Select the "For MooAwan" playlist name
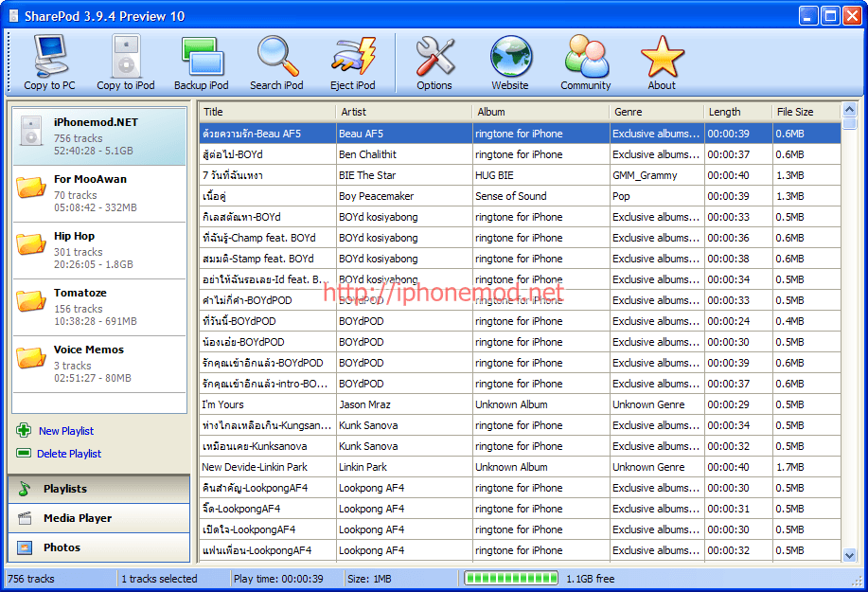 tap(90, 179)
